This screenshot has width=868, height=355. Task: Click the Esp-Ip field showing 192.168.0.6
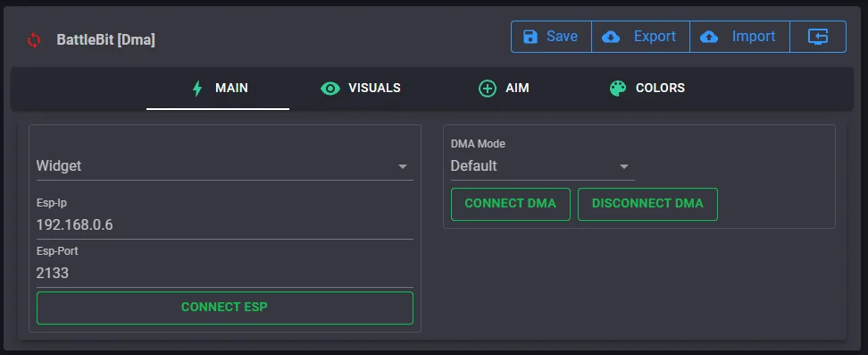click(x=225, y=224)
